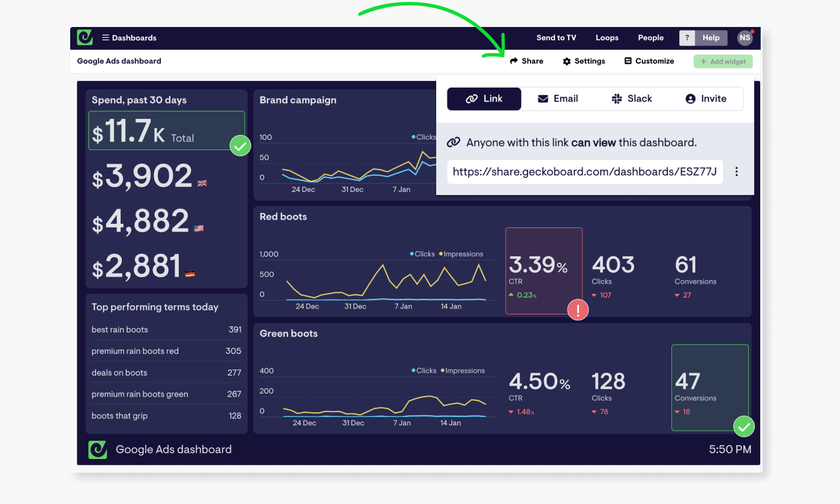Click the Share arrow icon

pyautogui.click(x=513, y=61)
